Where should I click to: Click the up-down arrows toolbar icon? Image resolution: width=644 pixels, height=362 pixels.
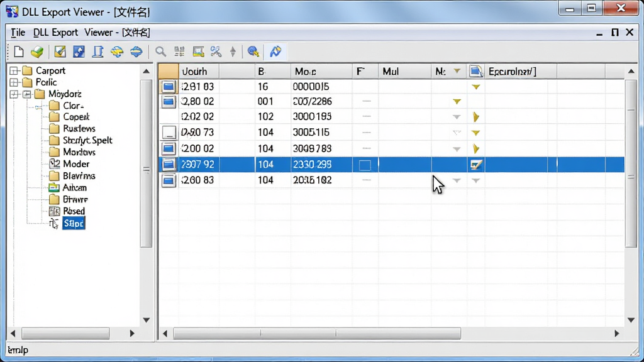[x=233, y=52]
